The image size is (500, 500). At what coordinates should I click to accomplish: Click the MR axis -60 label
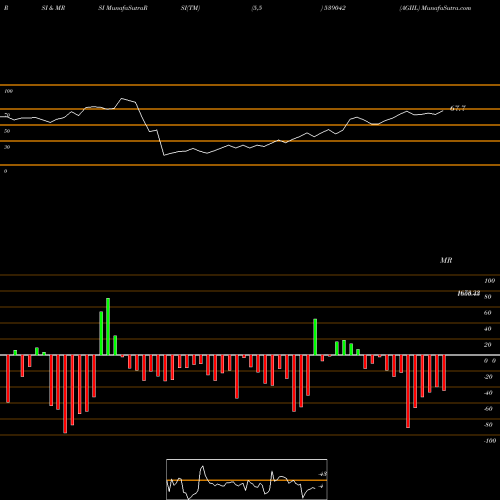(488, 409)
